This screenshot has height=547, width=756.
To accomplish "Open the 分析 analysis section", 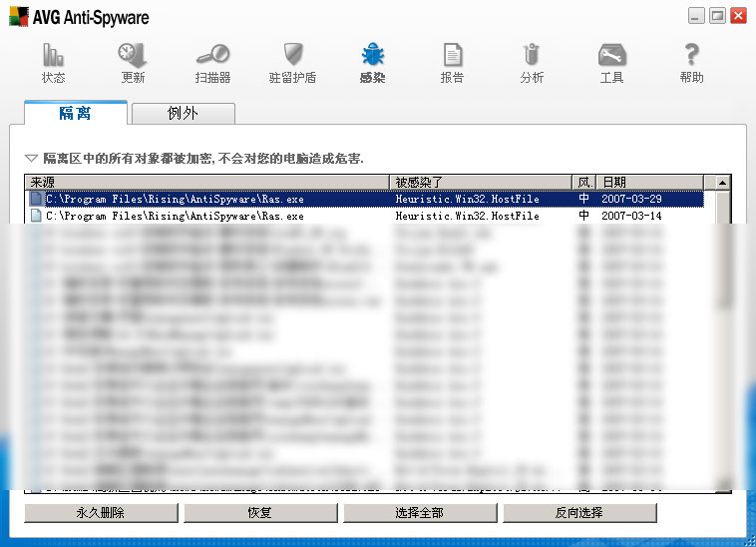I will (x=532, y=63).
